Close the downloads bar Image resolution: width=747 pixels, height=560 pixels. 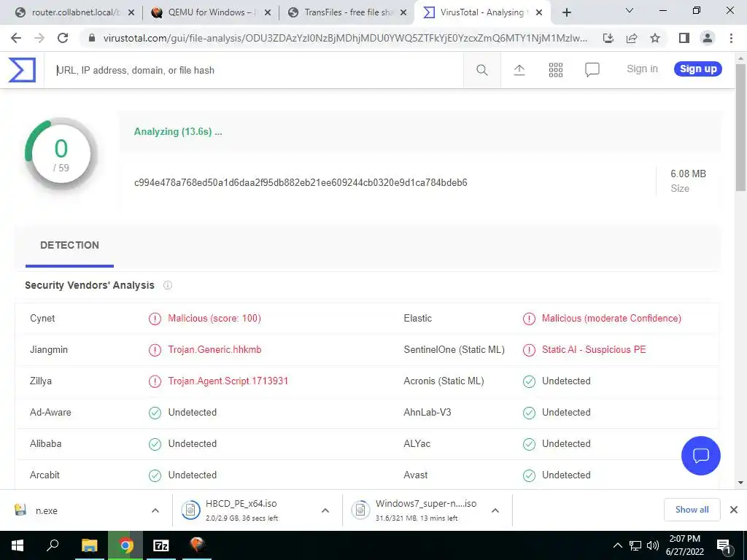click(734, 510)
